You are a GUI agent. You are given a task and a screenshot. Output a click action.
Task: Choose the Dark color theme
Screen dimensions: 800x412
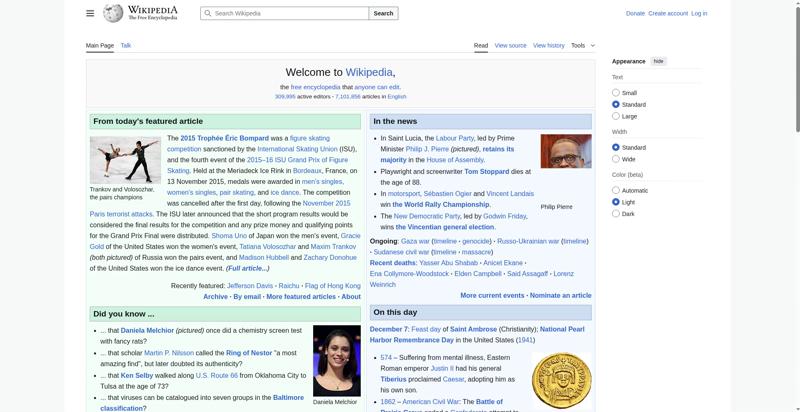pos(616,213)
